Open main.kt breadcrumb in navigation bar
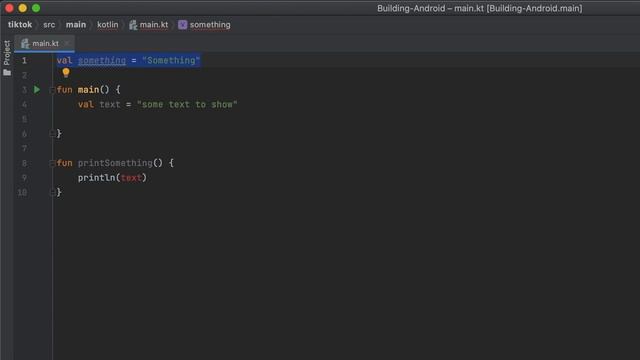 coord(153,24)
